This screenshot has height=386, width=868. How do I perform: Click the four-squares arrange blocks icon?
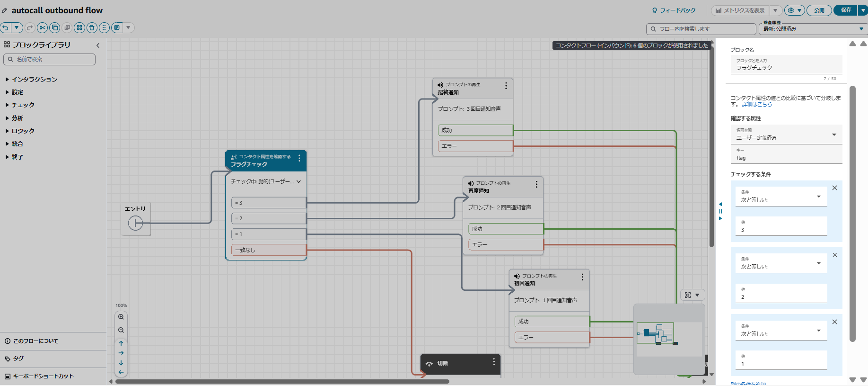coord(79,28)
